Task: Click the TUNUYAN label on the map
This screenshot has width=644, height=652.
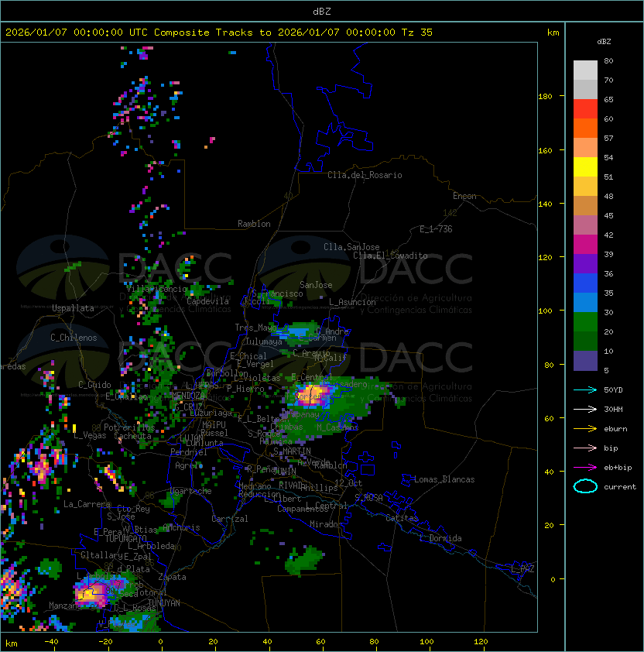Action: point(164,602)
